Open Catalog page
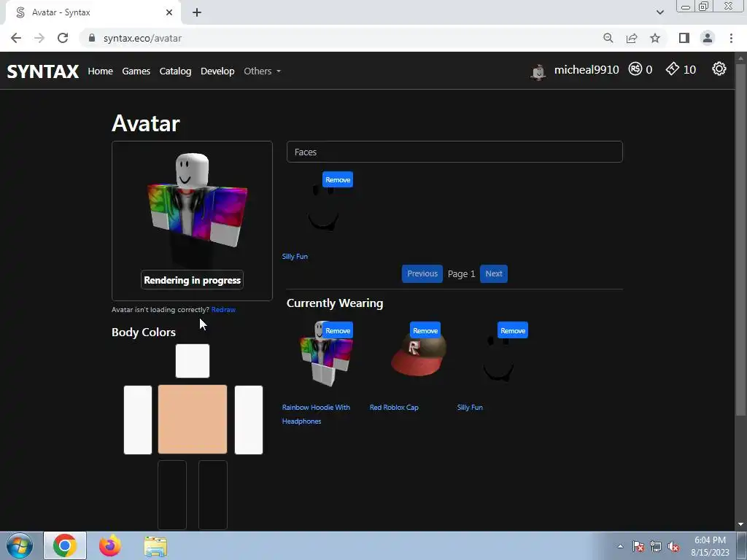 pyautogui.click(x=175, y=71)
